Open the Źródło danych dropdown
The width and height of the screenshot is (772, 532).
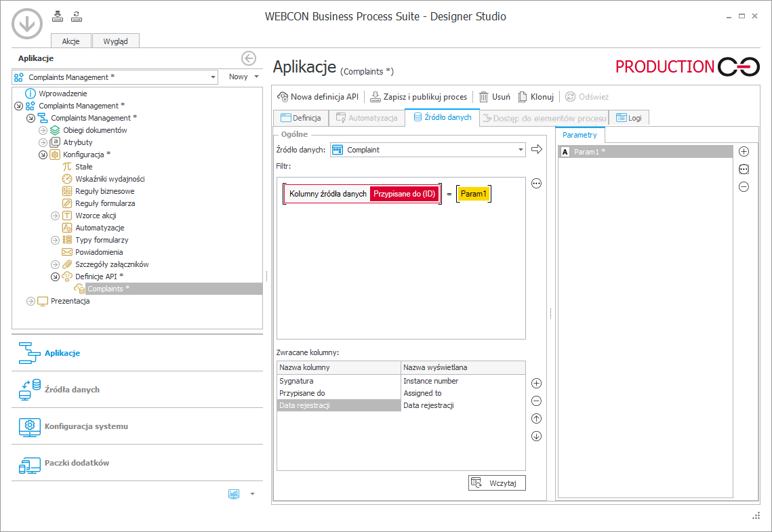(520, 150)
